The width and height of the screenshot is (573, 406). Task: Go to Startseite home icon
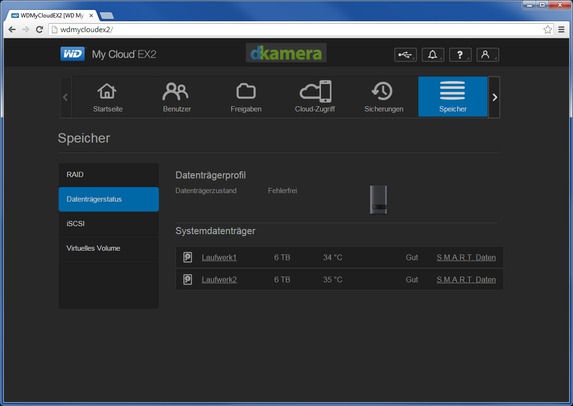[x=107, y=97]
